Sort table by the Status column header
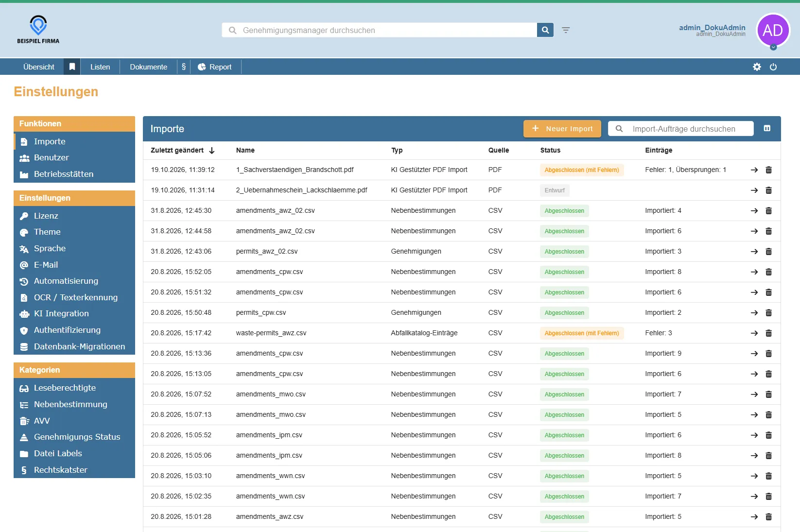This screenshot has width=800, height=532. (550, 151)
